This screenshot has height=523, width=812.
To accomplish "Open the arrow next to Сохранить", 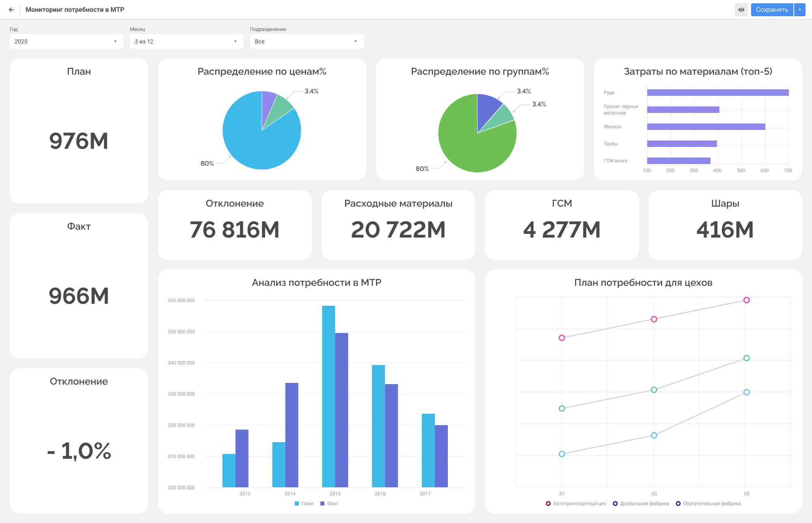I will tap(800, 10).
